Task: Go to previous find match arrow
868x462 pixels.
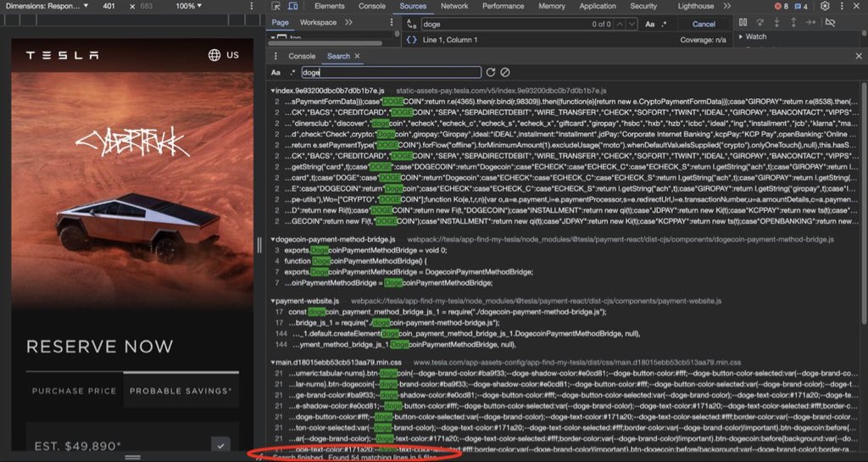Action: (620, 24)
